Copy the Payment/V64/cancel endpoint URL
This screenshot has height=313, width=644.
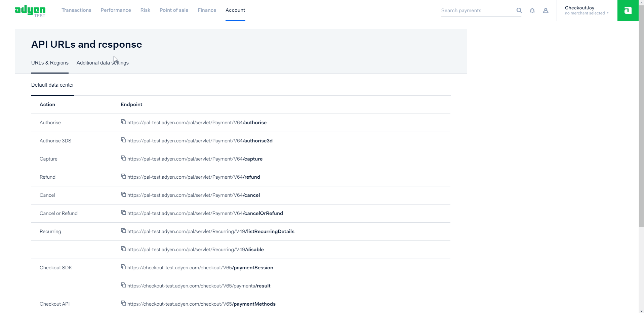(123, 194)
